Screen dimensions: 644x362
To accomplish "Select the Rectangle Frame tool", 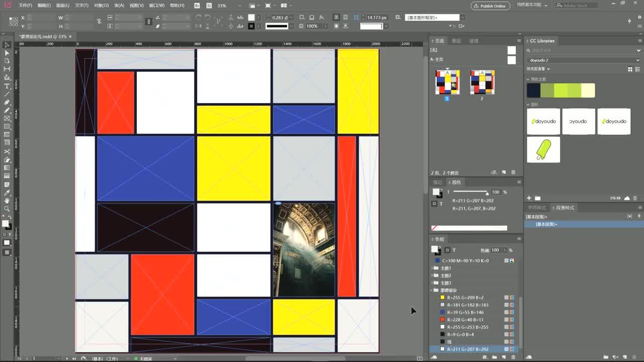I will click(7, 118).
